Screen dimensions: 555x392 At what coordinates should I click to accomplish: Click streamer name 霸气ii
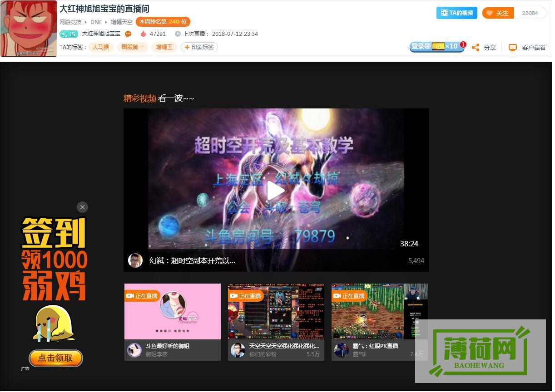[360, 354]
